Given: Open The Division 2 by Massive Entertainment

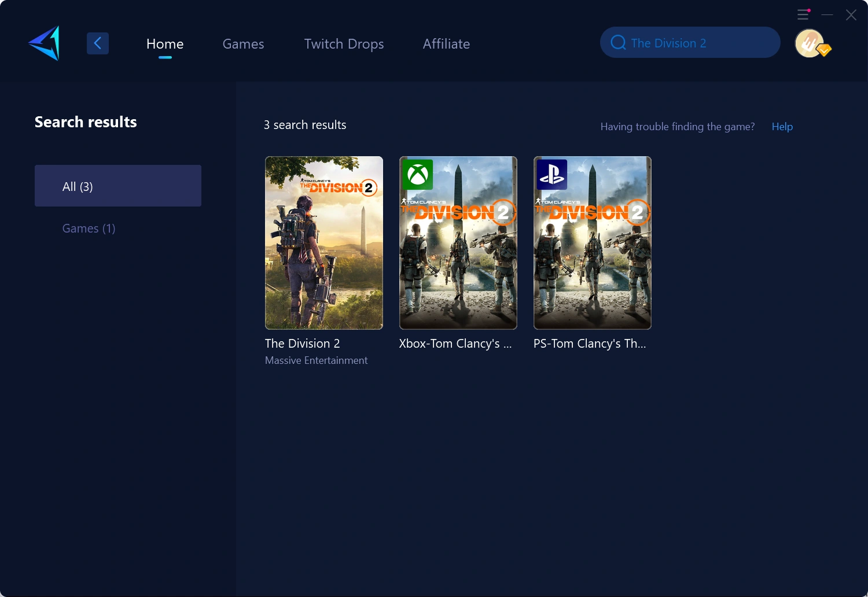Looking at the screenshot, I should coord(323,243).
